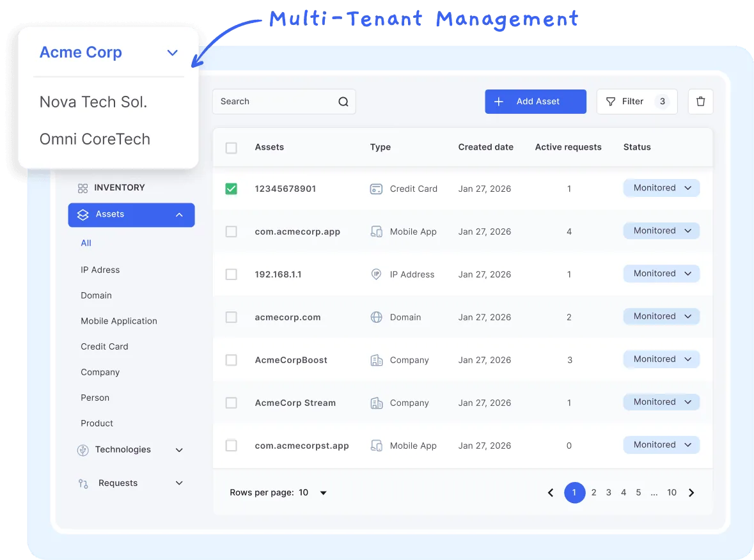The image size is (754, 560).
Task: Click in the Search field
Action: pyautogui.click(x=275, y=102)
